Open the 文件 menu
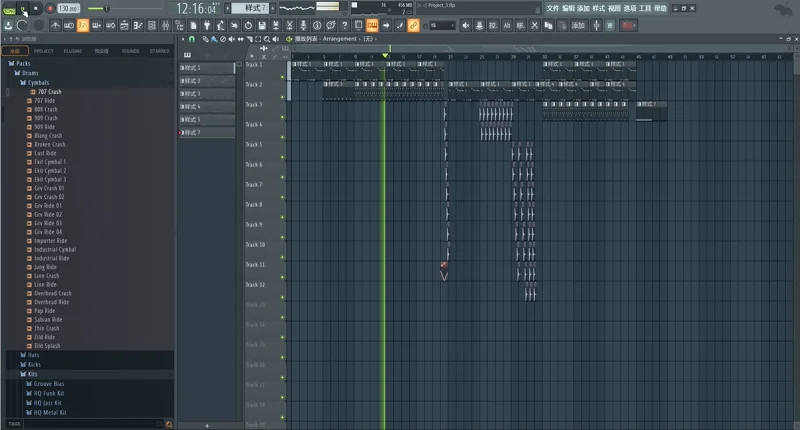This screenshot has width=800, height=430. 553,8
